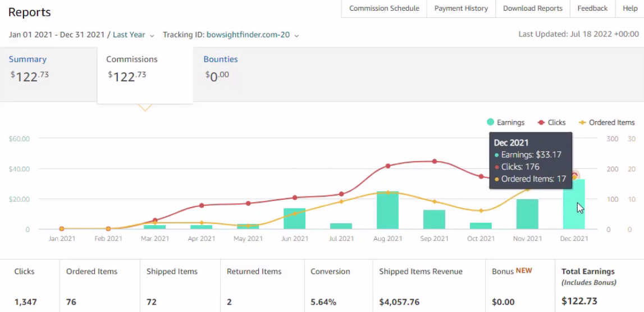This screenshot has width=644, height=312.
Task: Click the Shipped Items value 72
Action: pos(152,302)
